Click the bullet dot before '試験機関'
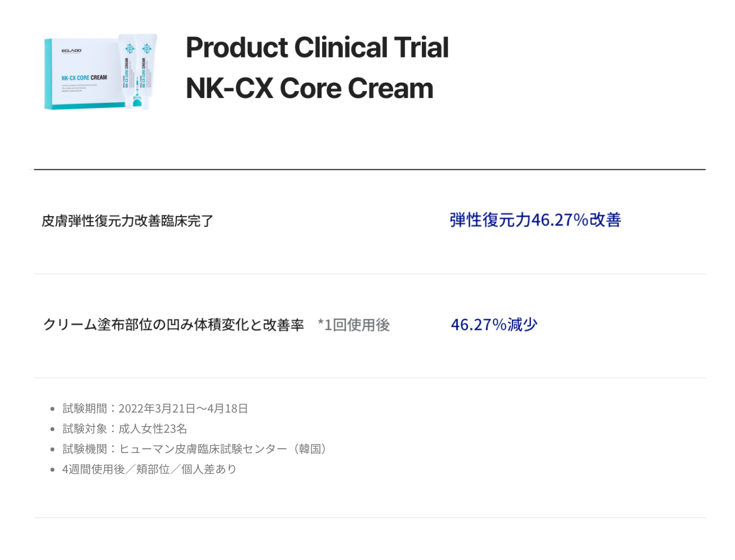The width and height of the screenshot is (735, 560). [x=52, y=450]
